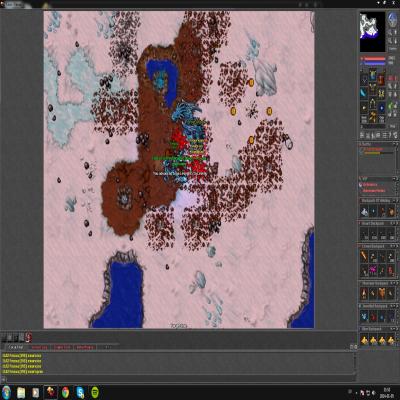
Task: Click the orange wand in the third backpack
Action: tap(364, 256)
